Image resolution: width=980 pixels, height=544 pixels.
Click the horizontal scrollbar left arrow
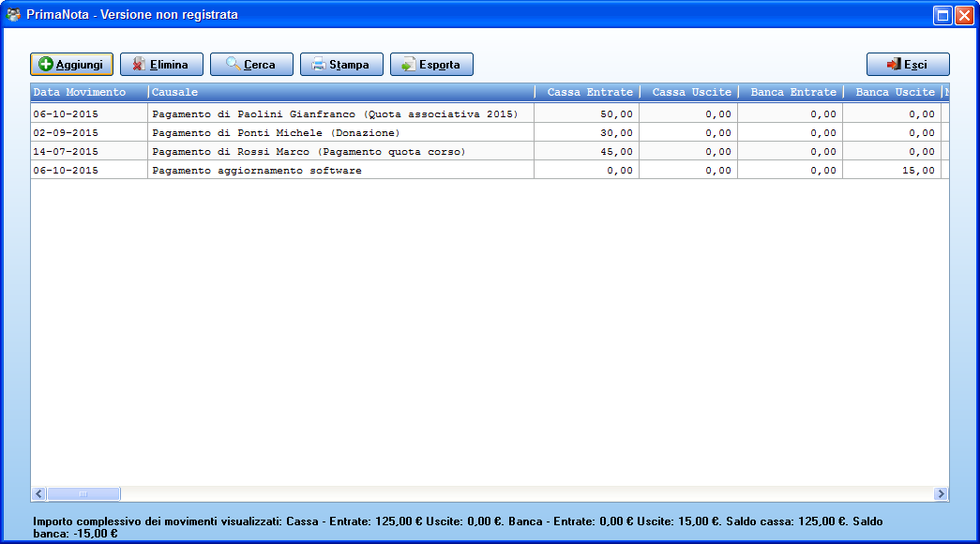[38, 494]
